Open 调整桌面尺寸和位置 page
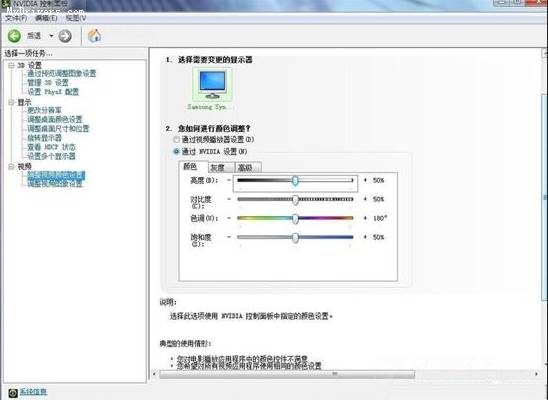This screenshot has width=548, height=400. click(58, 129)
